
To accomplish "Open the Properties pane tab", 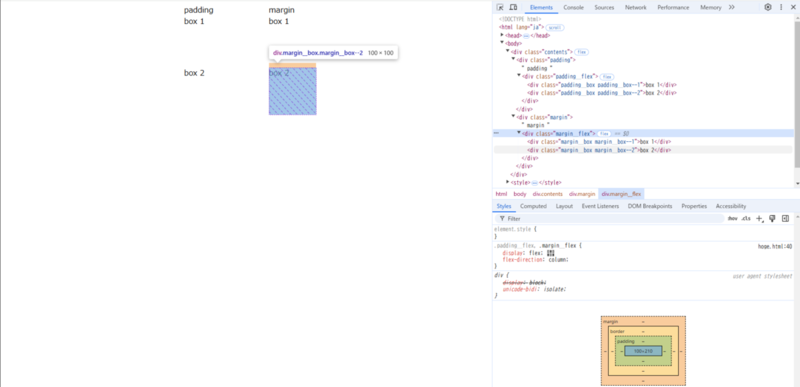I will 694,206.
